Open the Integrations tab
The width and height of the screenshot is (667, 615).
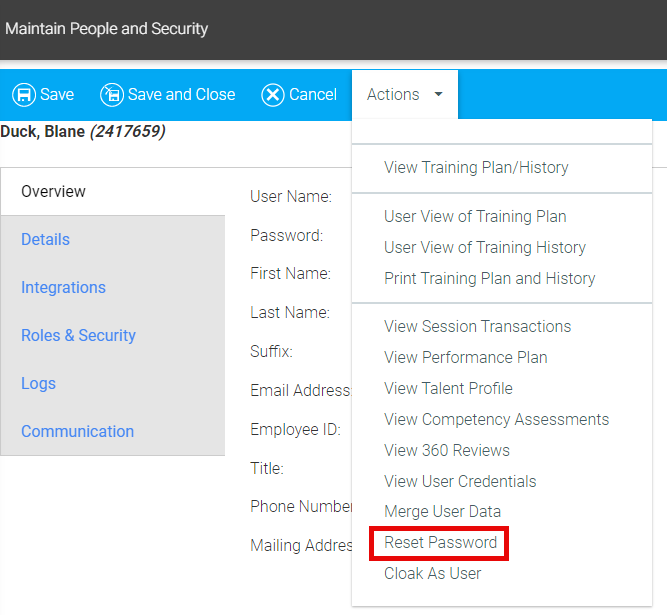(63, 287)
